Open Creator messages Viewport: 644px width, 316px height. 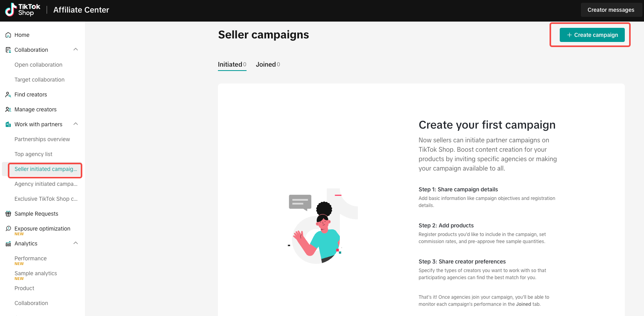coord(610,10)
